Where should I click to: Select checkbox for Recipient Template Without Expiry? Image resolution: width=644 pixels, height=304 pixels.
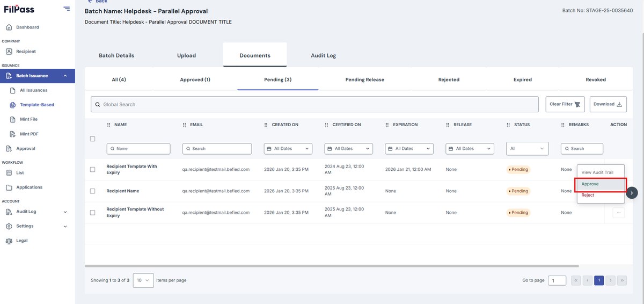point(93,213)
